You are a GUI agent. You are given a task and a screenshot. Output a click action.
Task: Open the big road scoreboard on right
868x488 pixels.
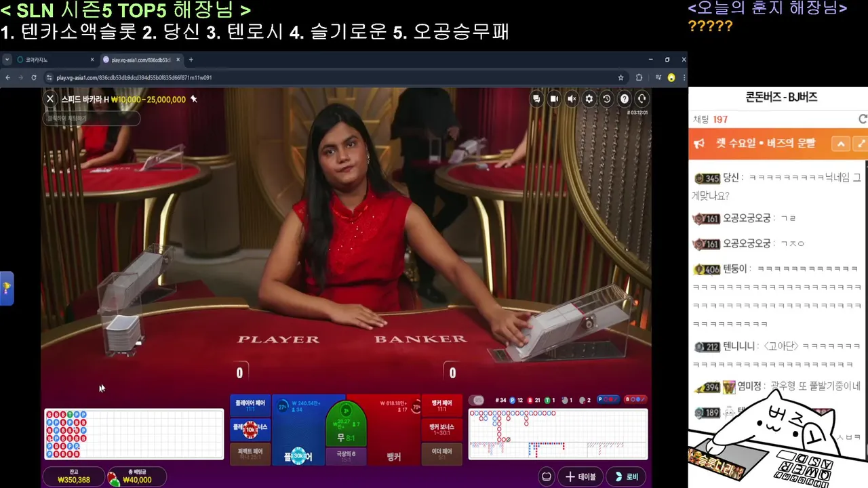(x=558, y=434)
